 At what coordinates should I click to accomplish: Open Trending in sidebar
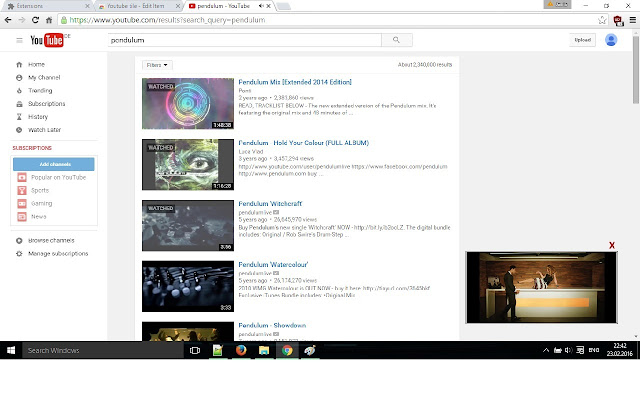coord(40,91)
